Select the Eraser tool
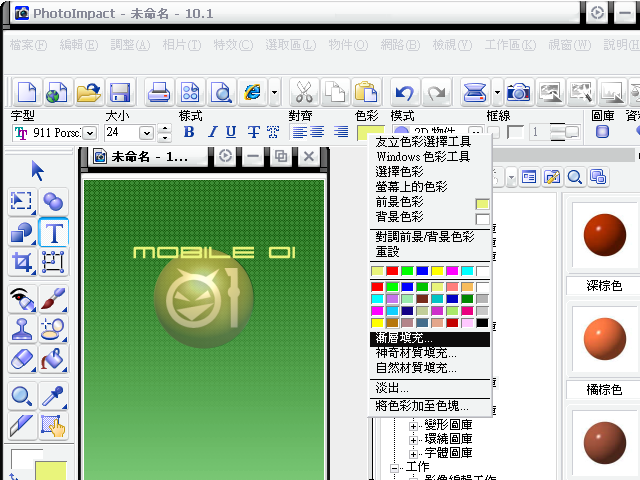 22,359
